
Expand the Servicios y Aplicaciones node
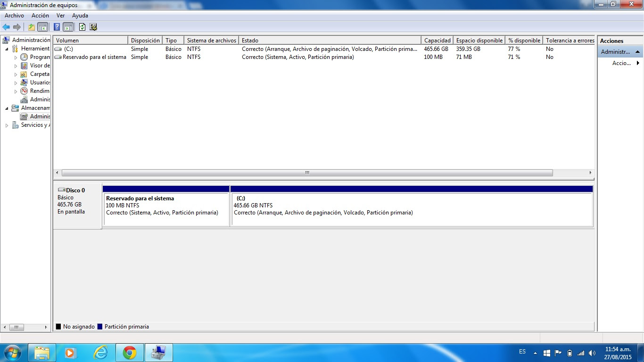7,125
